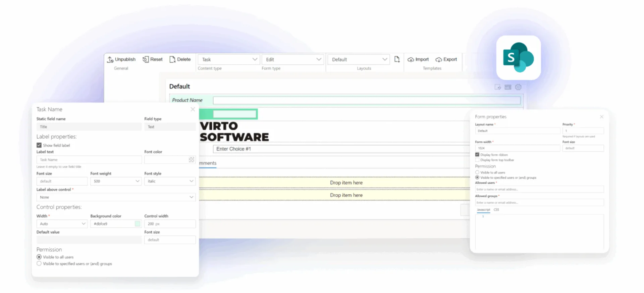Open the Font weight 500 dropdown
644x293 pixels.
pos(116,181)
